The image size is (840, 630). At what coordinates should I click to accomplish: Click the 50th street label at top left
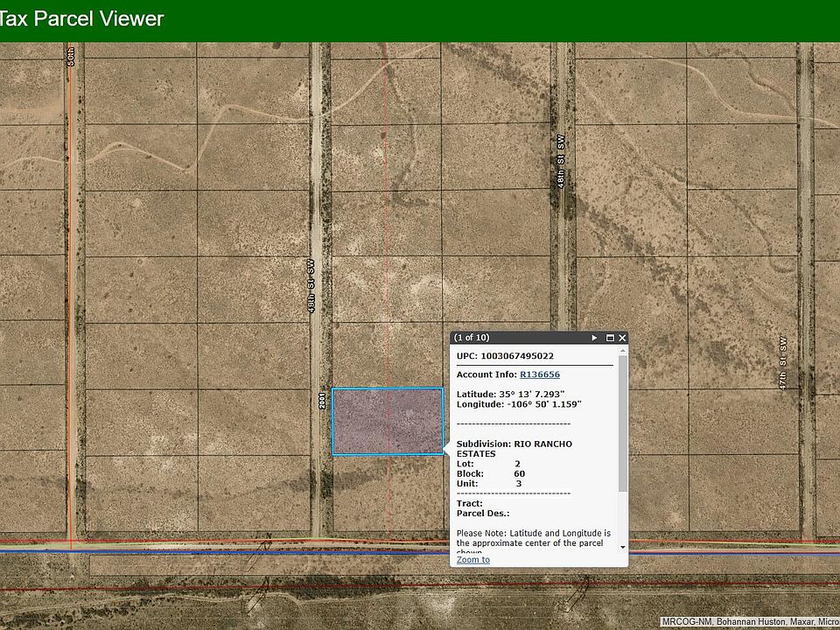tap(72, 56)
